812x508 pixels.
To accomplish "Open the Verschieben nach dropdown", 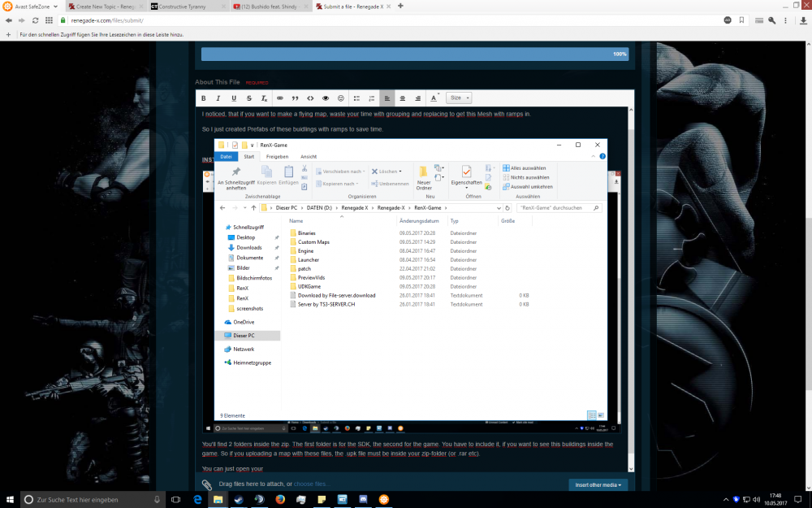I will (340, 172).
